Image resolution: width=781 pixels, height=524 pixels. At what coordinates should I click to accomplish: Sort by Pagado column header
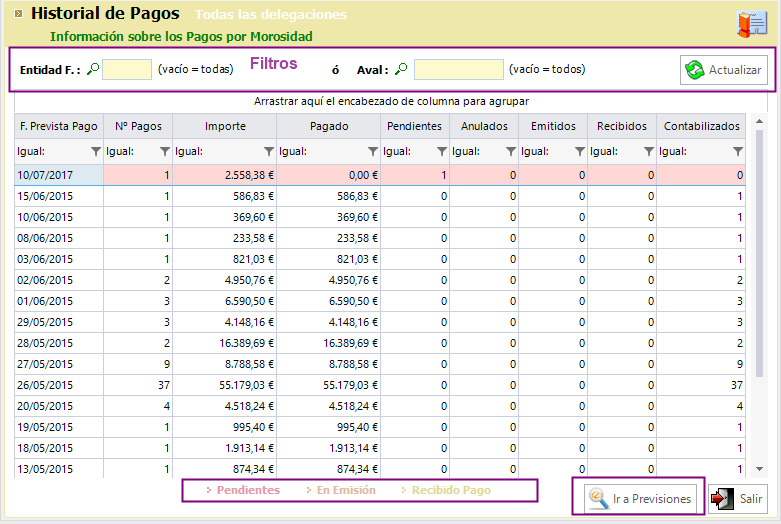pyautogui.click(x=329, y=126)
